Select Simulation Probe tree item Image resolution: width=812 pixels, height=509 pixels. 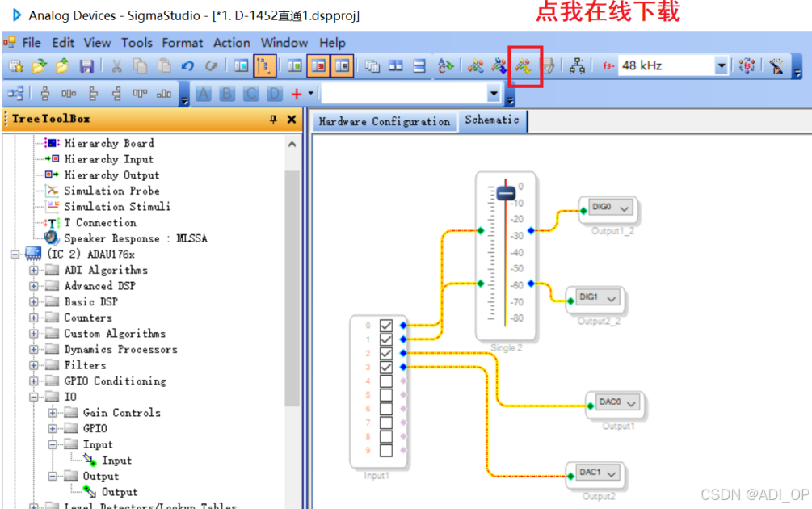111,191
